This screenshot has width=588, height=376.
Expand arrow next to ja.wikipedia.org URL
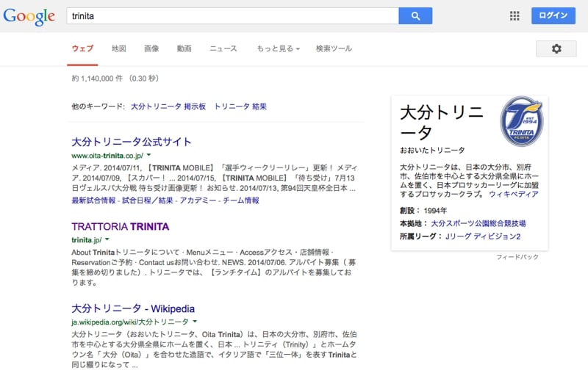tap(195, 322)
